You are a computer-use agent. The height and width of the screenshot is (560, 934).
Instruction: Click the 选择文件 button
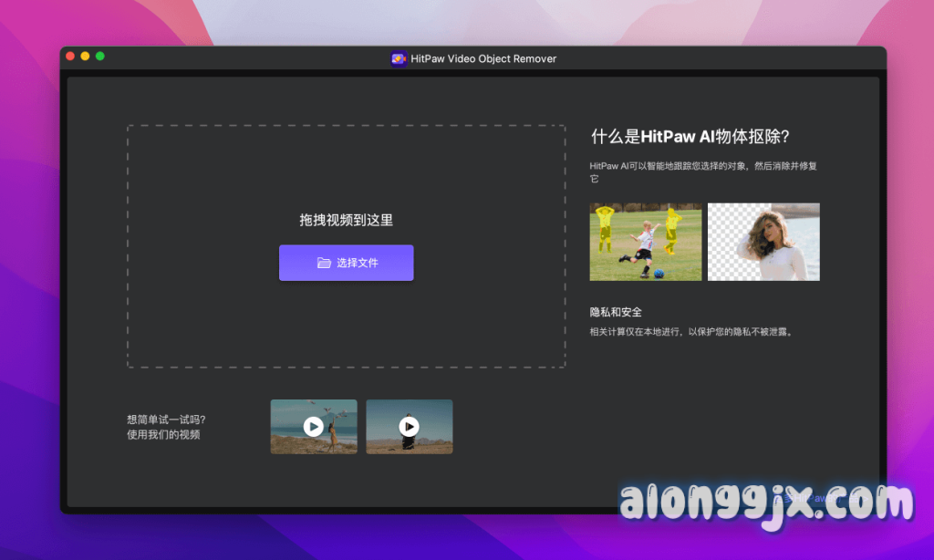point(347,263)
